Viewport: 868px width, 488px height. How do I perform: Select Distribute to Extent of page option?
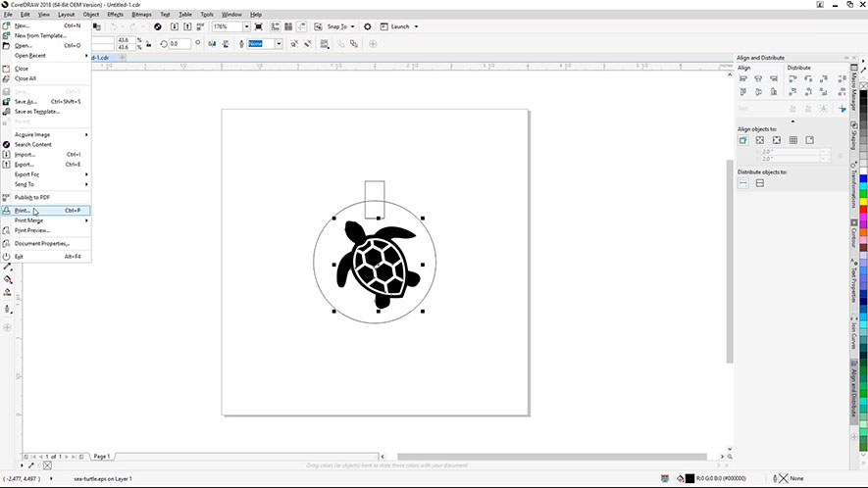pyautogui.click(x=760, y=183)
